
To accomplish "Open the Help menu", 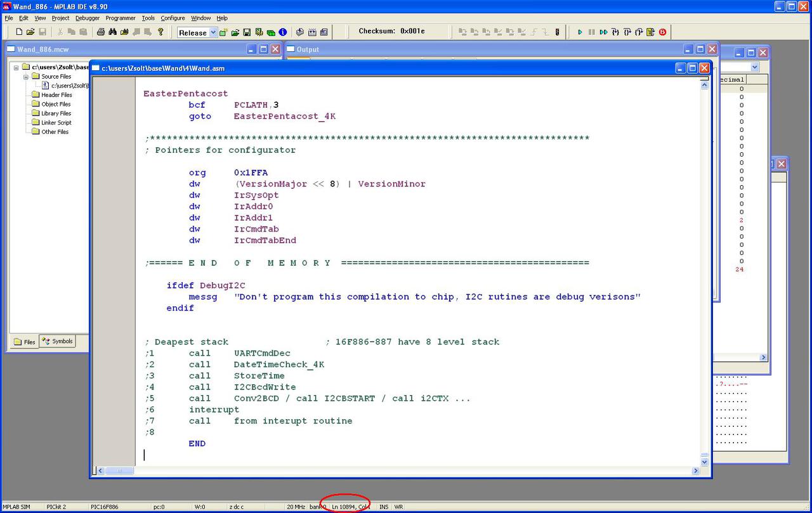I will point(222,18).
